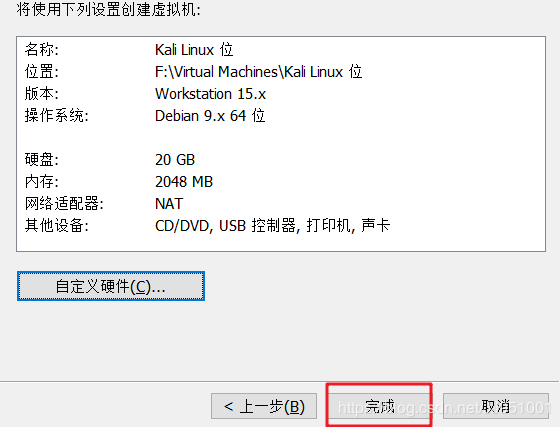
Task: Open 自定义硬件(C)... hardware customization
Action: (111, 286)
